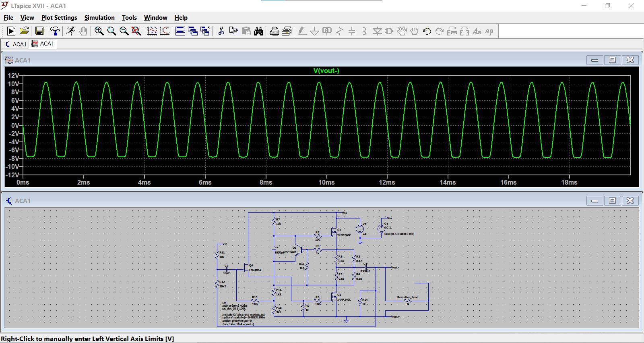Select the Cut scissors tool

221,31
